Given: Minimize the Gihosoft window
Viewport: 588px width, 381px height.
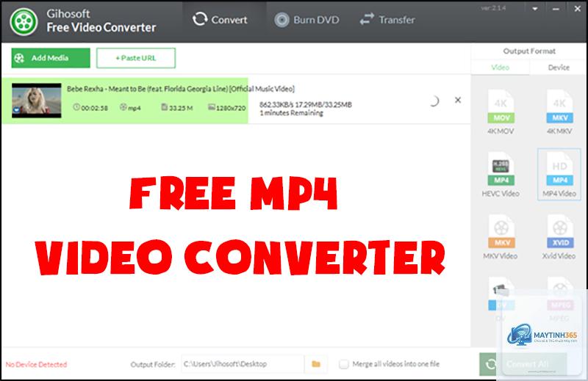Looking at the screenshot, I should (x=556, y=9).
